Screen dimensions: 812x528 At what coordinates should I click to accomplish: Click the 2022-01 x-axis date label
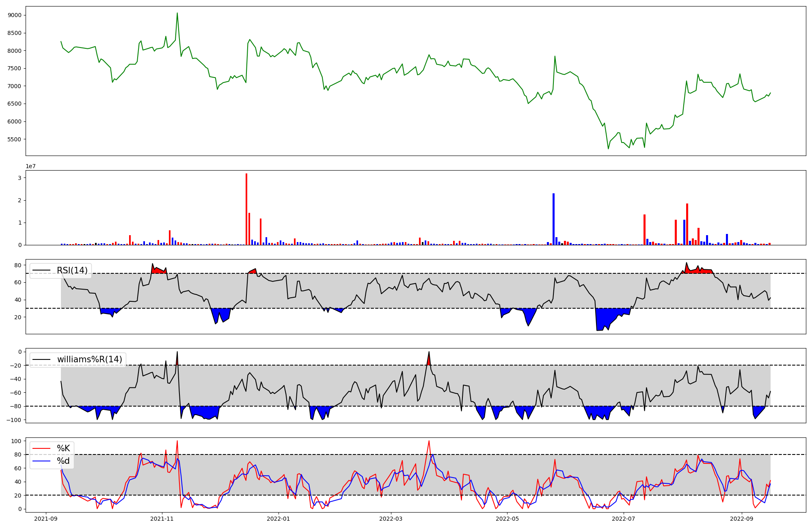coord(278,519)
